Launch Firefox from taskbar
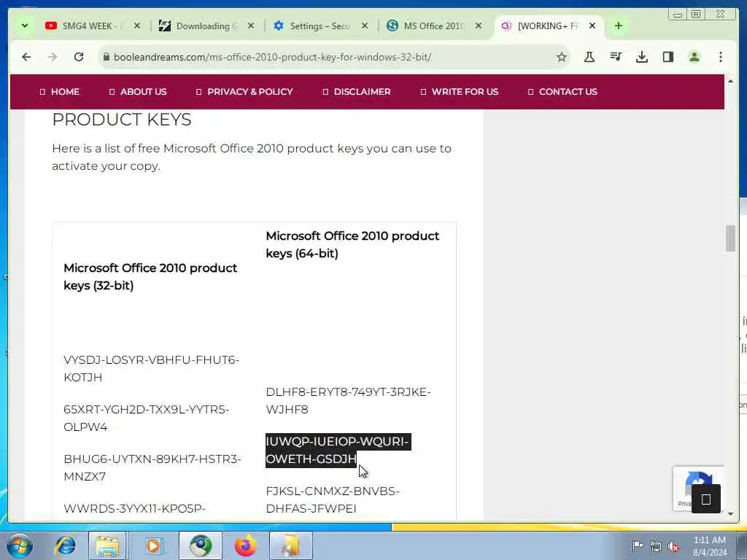Screen dimensions: 747x560 (246, 545)
